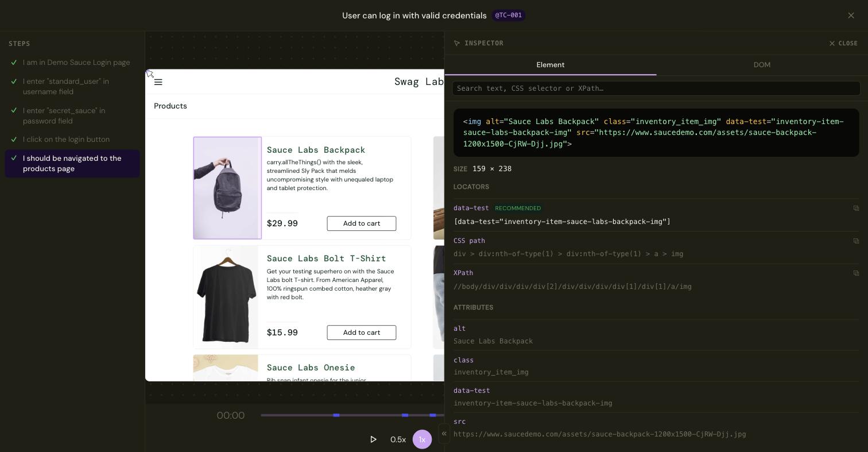Click the "Products" page heading
Image resolution: width=868 pixels, height=452 pixels.
(x=170, y=106)
